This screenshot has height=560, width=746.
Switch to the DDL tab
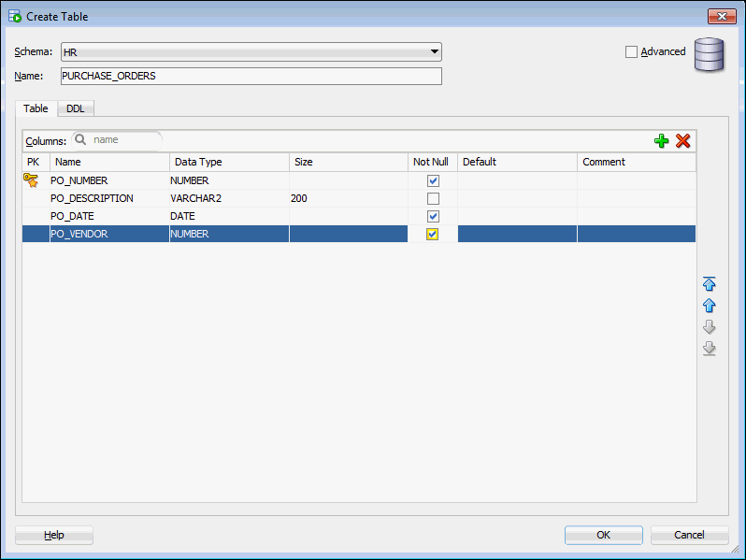76,108
